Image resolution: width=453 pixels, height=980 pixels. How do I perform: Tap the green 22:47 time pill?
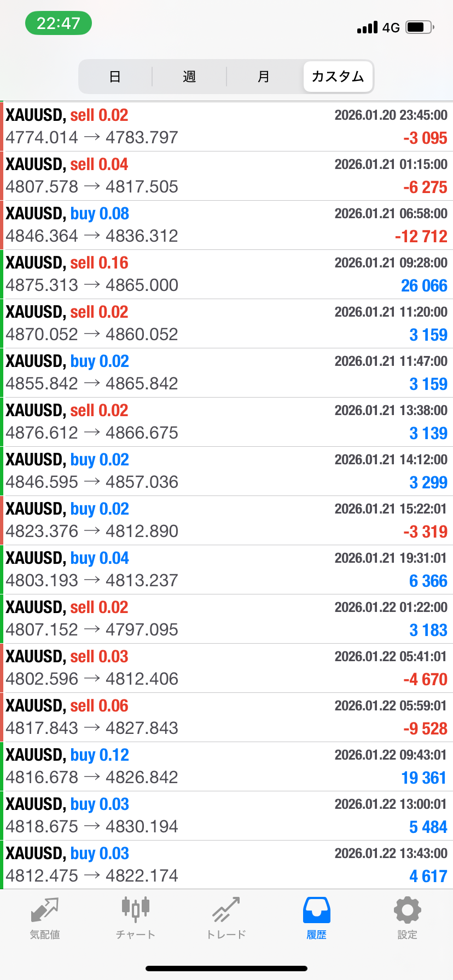pyautogui.click(x=59, y=23)
